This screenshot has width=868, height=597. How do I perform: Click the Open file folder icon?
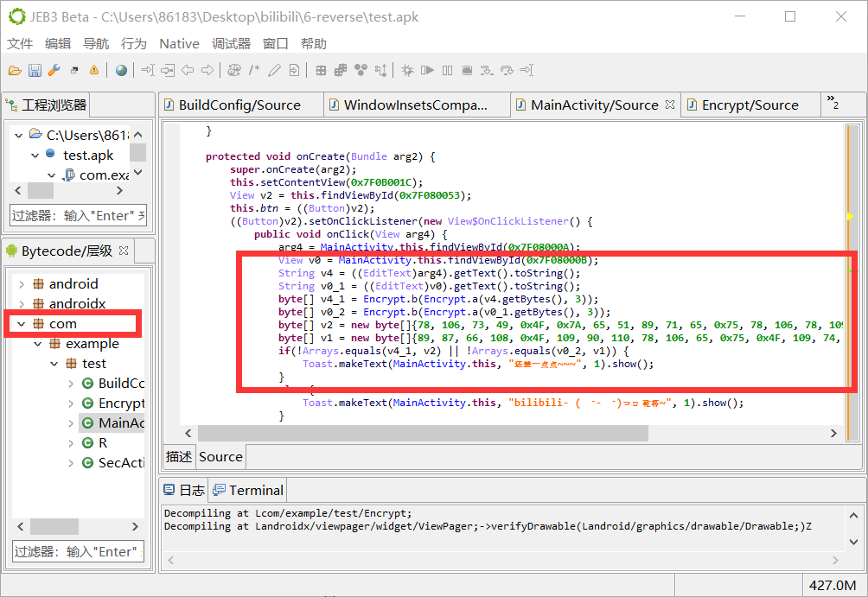[15, 70]
